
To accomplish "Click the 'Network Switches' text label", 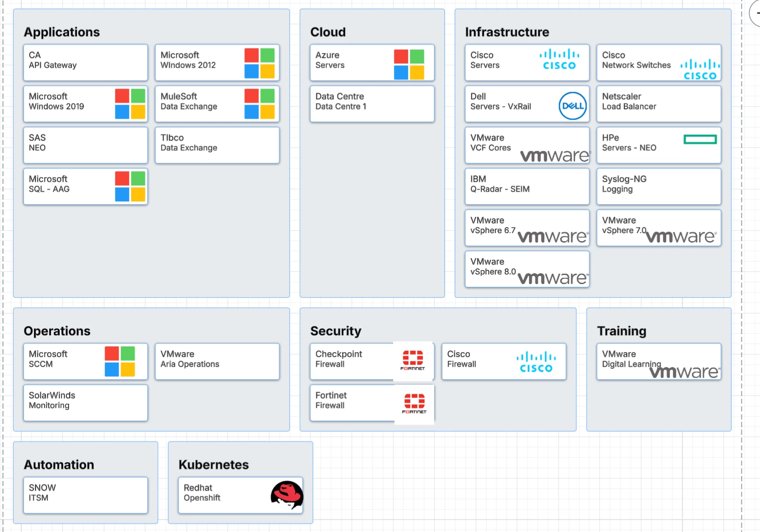I will click(x=636, y=65).
